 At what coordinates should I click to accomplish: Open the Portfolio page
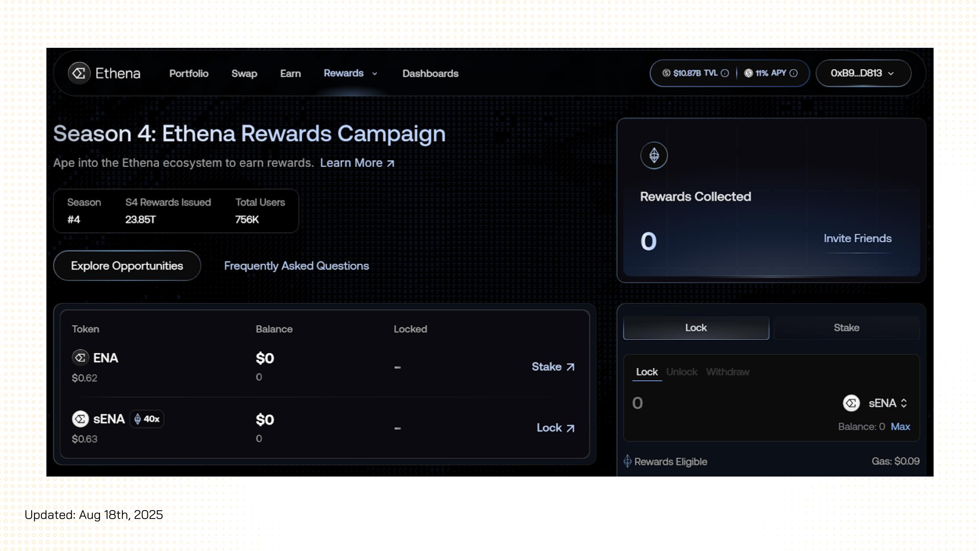(189, 74)
